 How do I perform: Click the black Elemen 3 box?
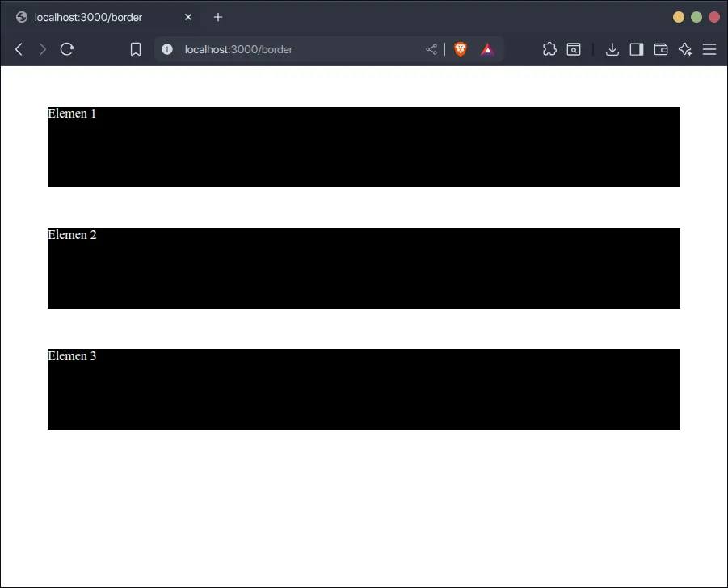click(364, 389)
